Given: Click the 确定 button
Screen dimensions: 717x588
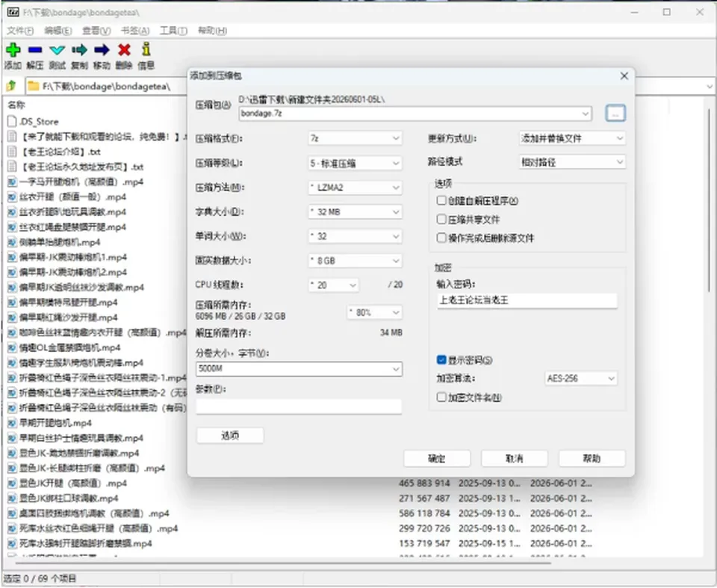Looking at the screenshot, I should pyautogui.click(x=437, y=459).
